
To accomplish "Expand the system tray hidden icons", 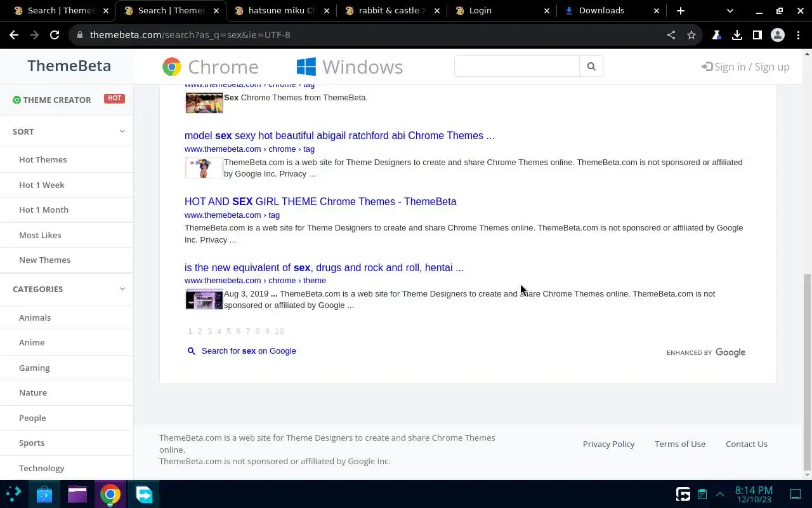I will click(x=720, y=494).
